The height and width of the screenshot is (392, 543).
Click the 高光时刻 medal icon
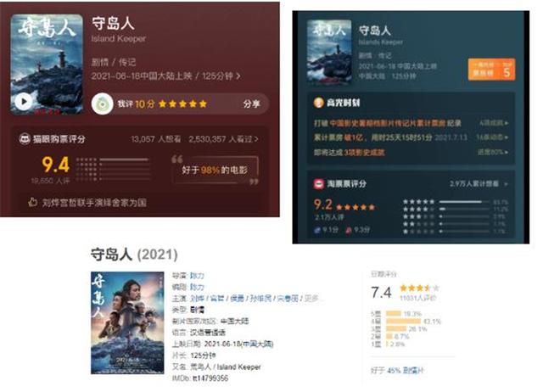coord(318,103)
